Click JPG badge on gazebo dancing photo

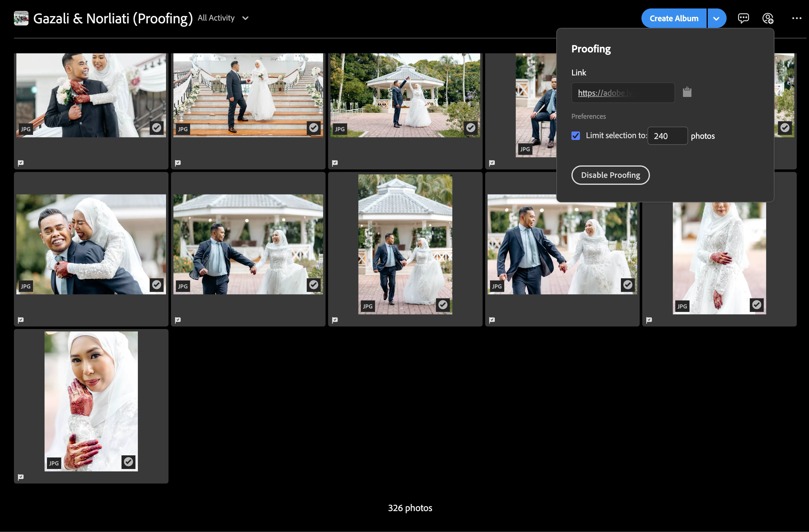(340, 129)
